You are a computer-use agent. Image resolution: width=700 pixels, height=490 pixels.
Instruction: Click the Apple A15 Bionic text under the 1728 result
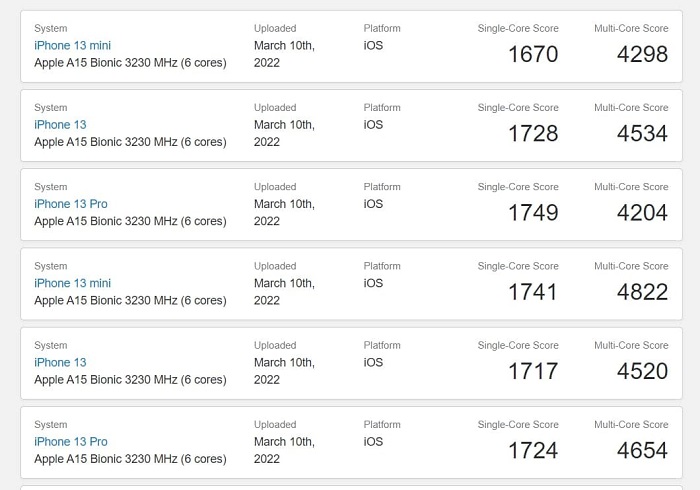click(x=130, y=142)
